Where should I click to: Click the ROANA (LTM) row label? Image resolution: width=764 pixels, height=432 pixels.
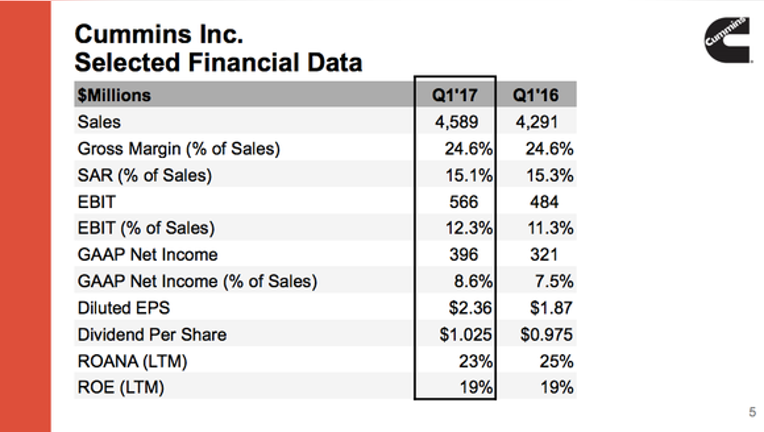pos(133,361)
